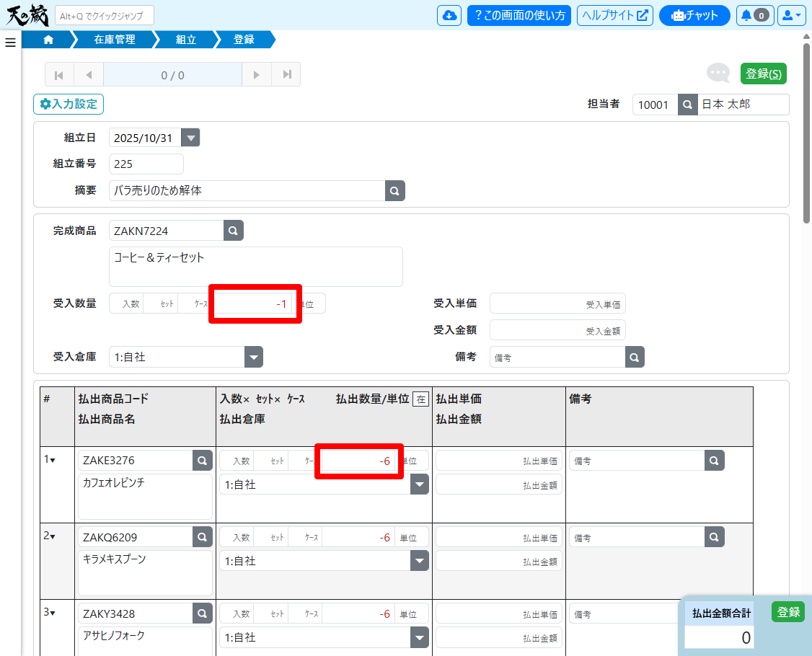Screen dimensions: 812x656
Task: Open the 組立日 date dropdown
Action: [190, 138]
